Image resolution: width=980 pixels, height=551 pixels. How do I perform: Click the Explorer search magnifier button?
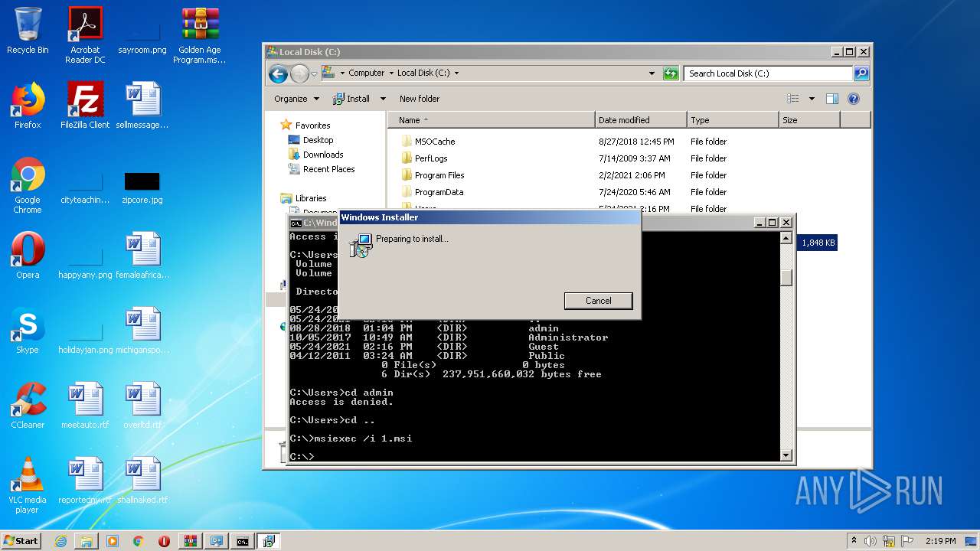(861, 73)
